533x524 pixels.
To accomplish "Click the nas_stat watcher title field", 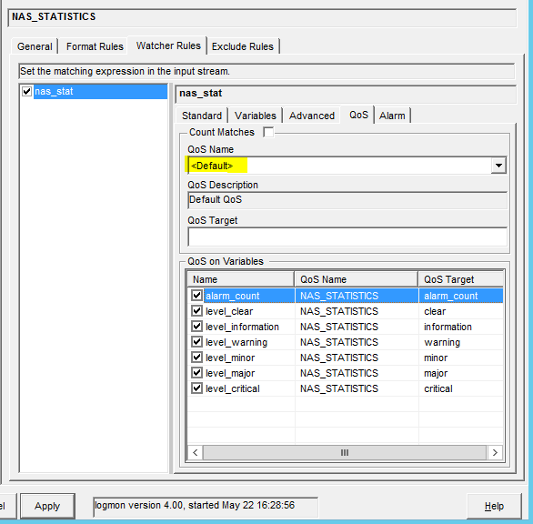I will click(x=346, y=94).
